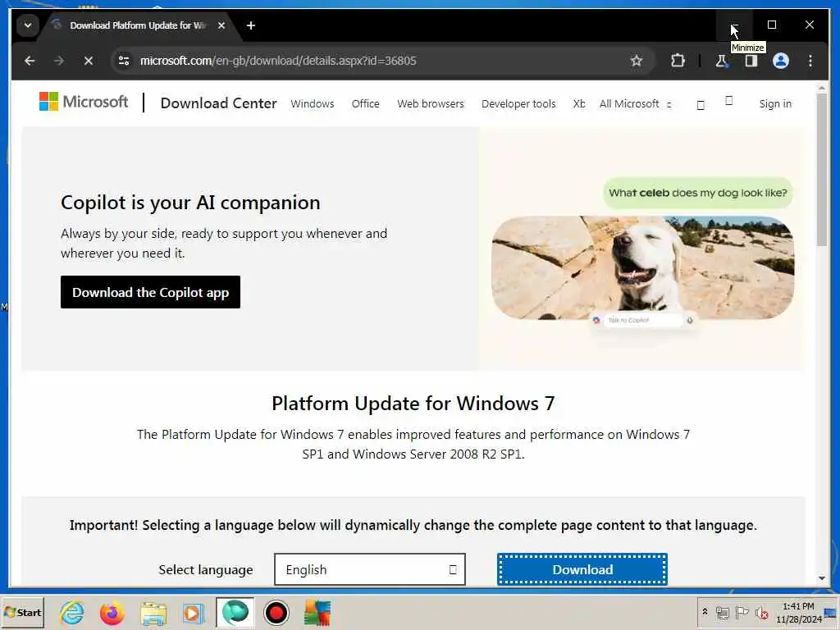
Task: Click the active browser taskbar icon
Action: click(x=235, y=612)
